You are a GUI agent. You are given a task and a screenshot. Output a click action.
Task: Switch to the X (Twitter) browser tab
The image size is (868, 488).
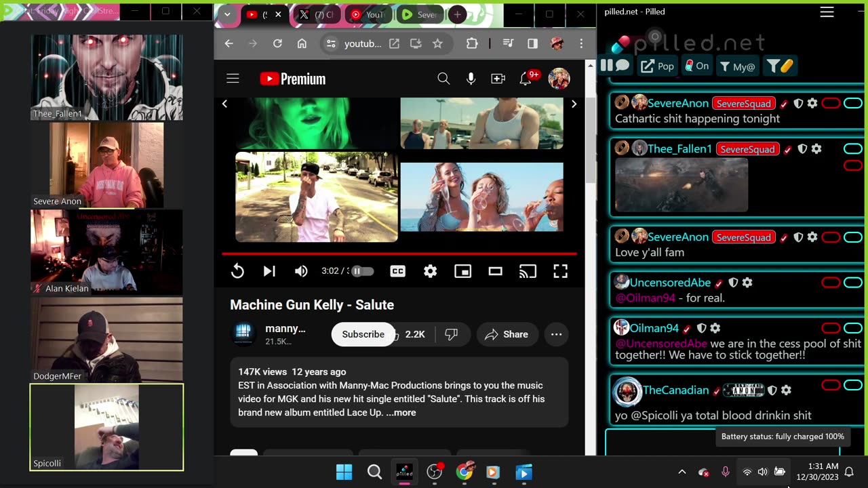coord(316,14)
